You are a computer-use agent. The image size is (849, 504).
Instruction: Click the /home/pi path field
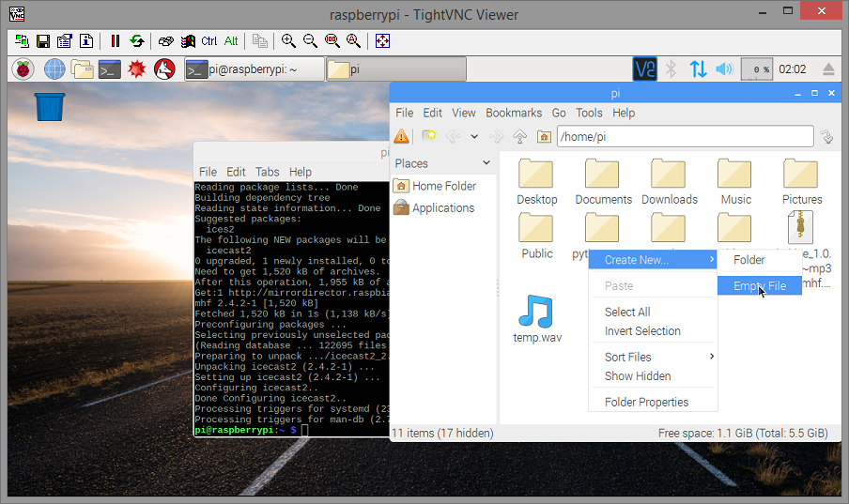click(x=686, y=136)
